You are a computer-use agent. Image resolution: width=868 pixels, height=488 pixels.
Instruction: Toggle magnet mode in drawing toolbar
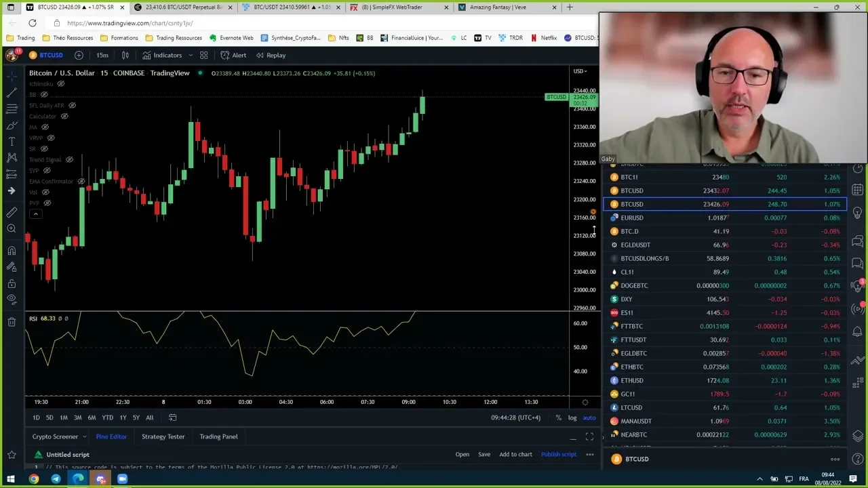[12, 251]
